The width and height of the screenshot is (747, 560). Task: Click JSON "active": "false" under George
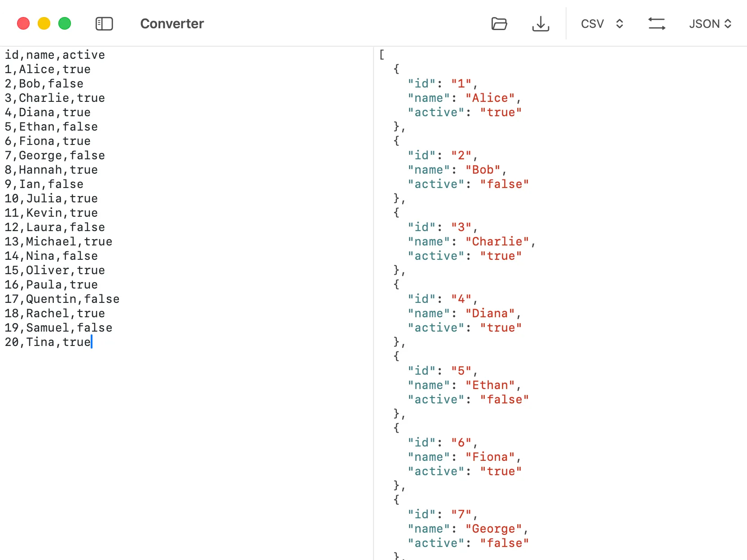[x=468, y=543]
